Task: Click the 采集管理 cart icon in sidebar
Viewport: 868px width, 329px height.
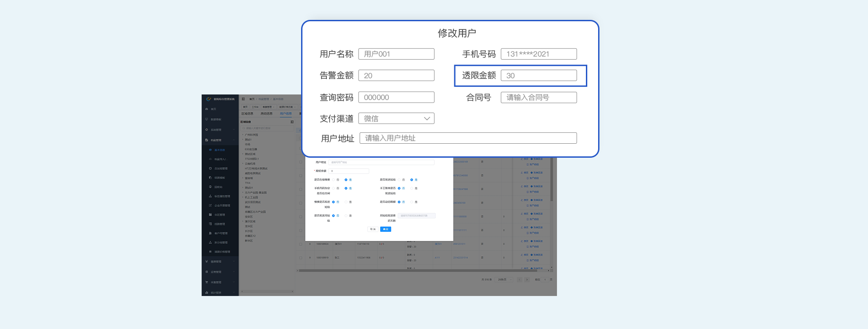Action: [207, 282]
